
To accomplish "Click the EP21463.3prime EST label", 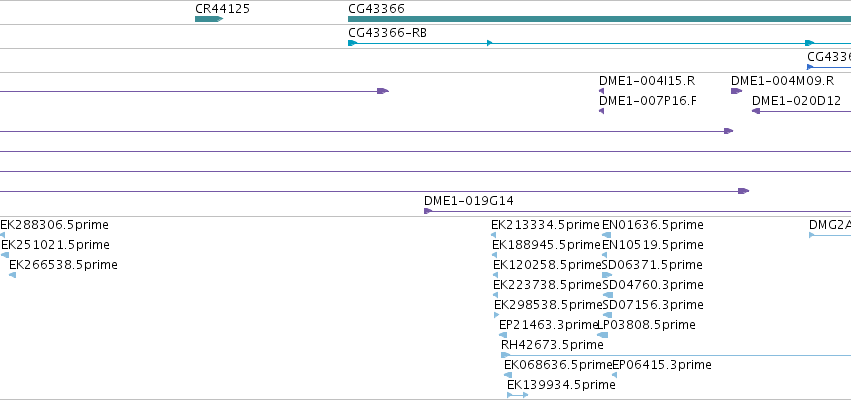I will 549,325.
